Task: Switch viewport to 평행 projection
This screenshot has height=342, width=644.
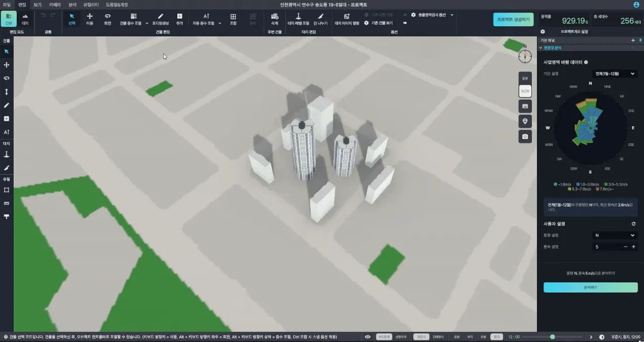Action: [525, 78]
